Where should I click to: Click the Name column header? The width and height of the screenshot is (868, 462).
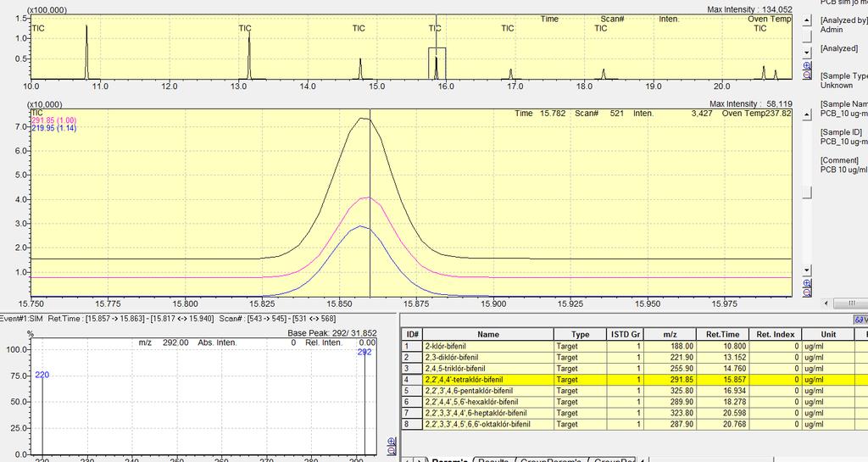[488, 334]
